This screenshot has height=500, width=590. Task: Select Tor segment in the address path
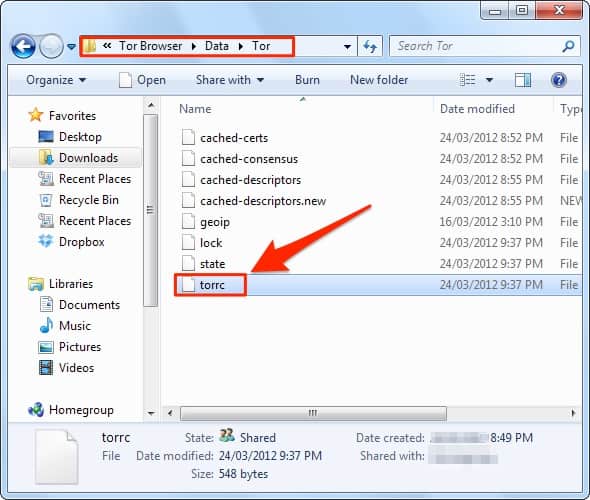[x=261, y=46]
